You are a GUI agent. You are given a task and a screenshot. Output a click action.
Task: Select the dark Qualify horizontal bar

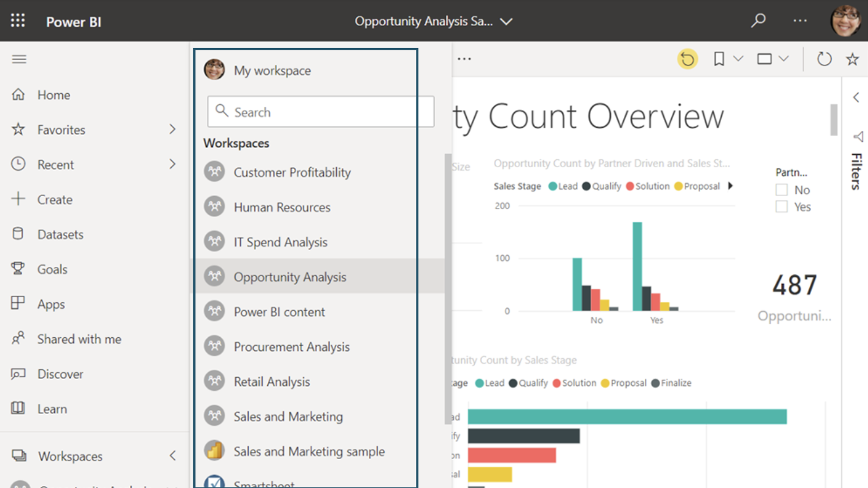[x=524, y=435]
